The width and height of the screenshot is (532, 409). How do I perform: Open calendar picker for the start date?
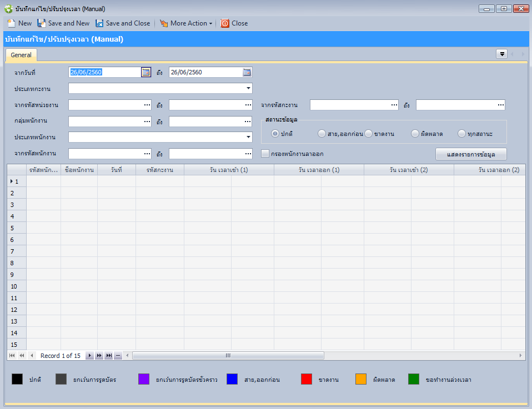click(146, 72)
